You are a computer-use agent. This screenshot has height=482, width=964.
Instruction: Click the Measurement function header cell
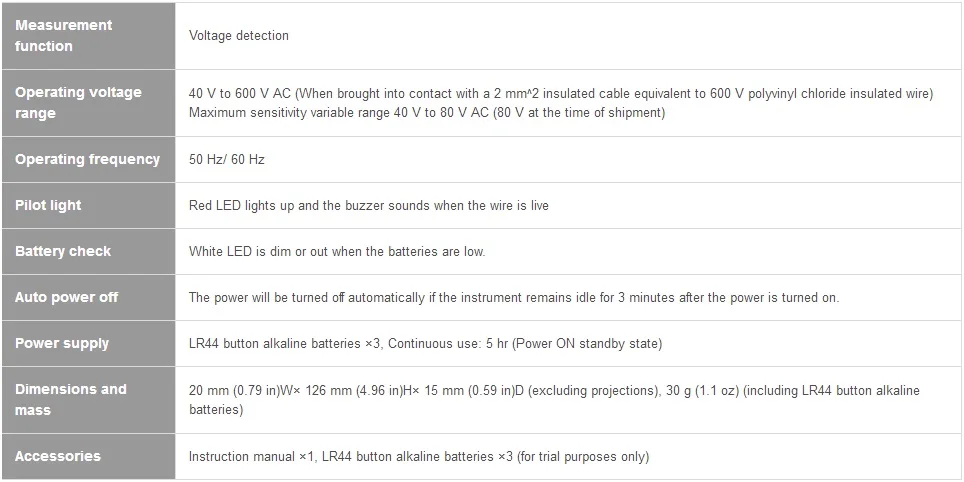coord(64,35)
